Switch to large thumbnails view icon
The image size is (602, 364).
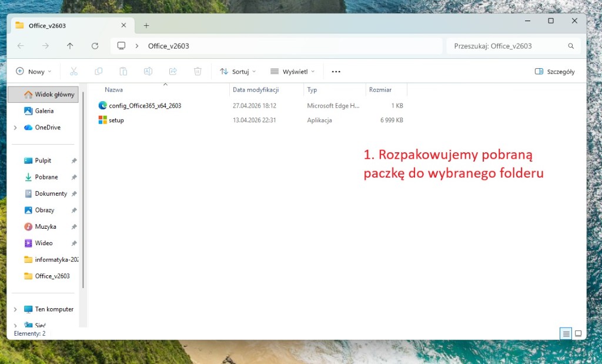point(578,333)
